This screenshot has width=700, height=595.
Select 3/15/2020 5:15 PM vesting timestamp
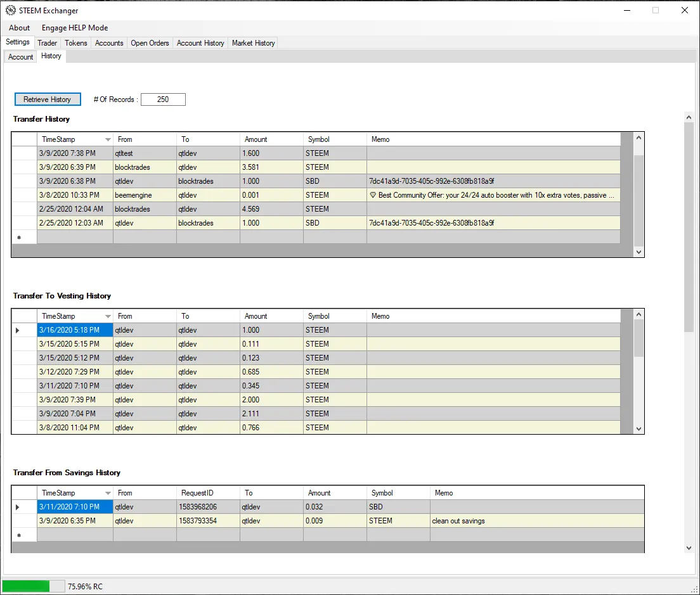(75, 344)
